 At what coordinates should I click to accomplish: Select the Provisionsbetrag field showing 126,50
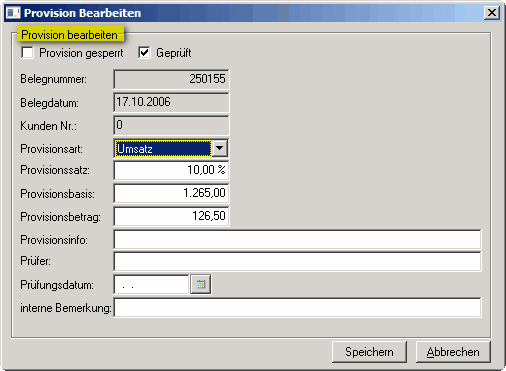(x=171, y=216)
